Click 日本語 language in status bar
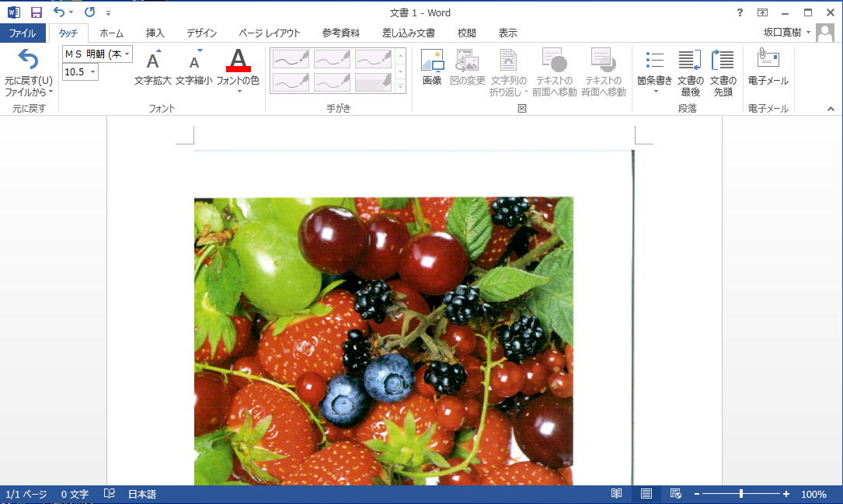 141,494
